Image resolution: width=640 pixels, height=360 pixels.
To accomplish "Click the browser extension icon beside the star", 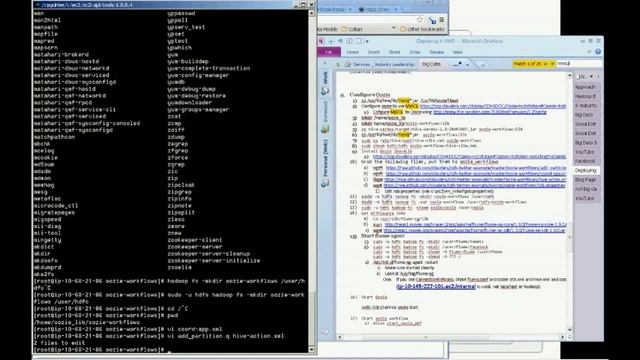I will click(x=432, y=20).
